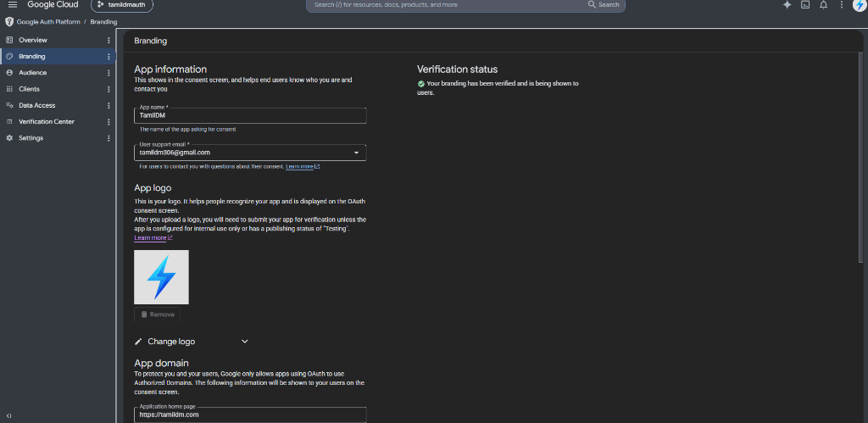
Task: Collapse the sidebar navigation panel
Action: tap(8, 415)
